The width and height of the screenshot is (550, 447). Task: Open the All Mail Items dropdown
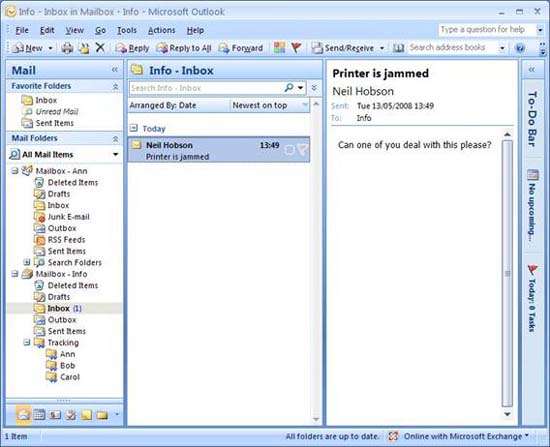(x=115, y=154)
